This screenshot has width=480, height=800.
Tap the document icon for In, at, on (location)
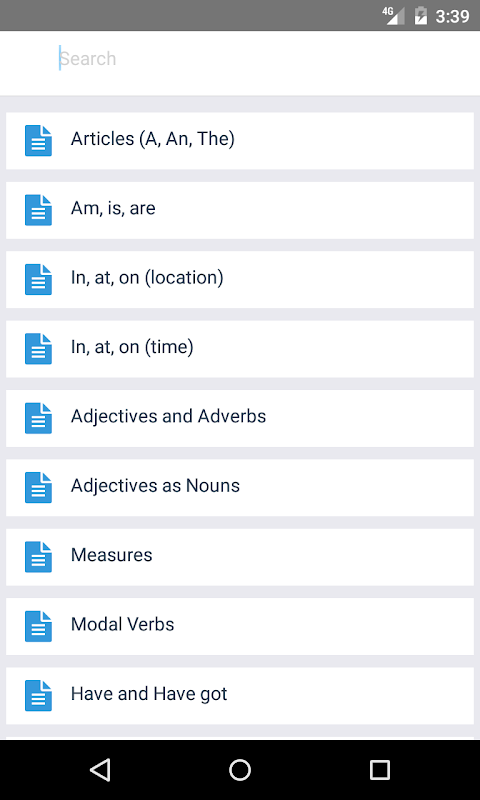click(38, 279)
